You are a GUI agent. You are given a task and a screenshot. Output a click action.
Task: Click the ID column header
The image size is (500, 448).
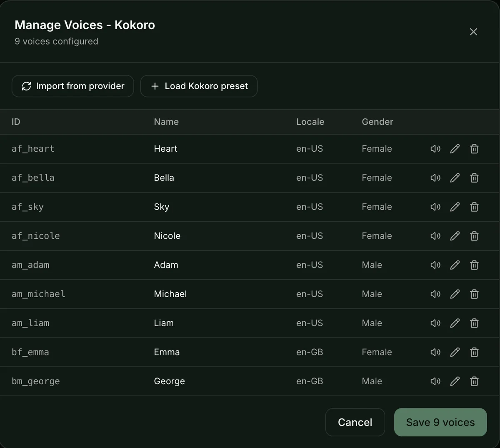pyautogui.click(x=16, y=122)
